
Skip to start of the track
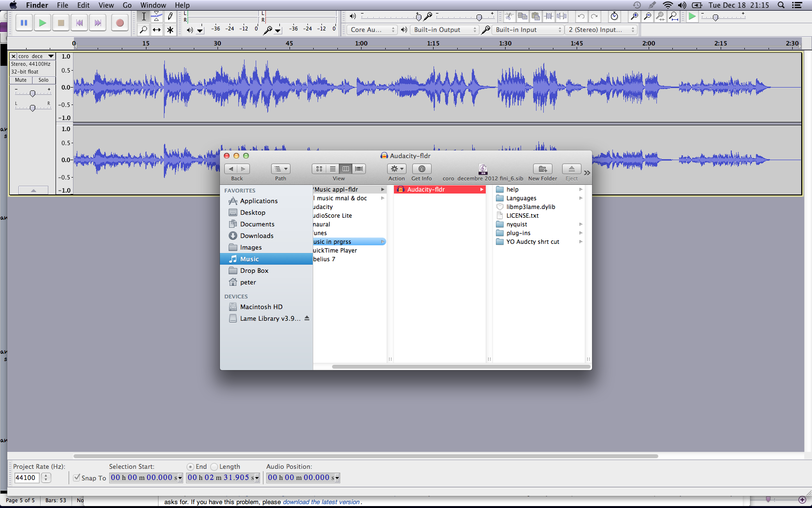coord(80,23)
